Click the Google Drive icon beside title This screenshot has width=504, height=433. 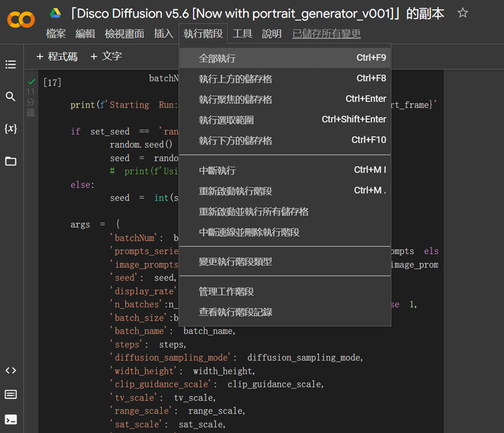point(55,13)
